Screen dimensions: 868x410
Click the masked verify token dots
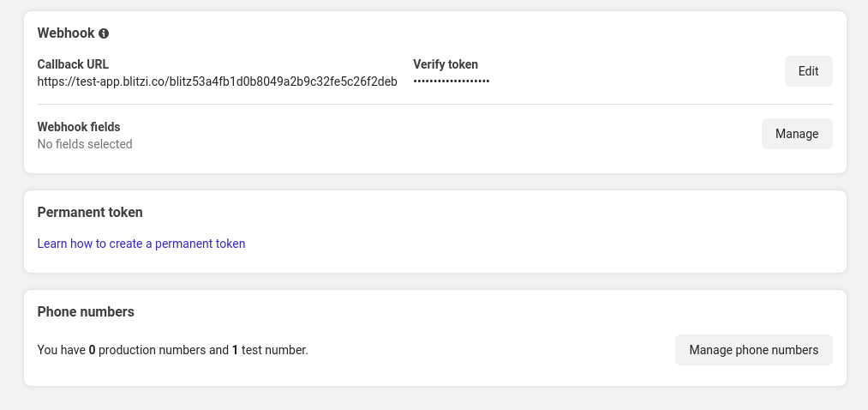[x=452, y=81]
